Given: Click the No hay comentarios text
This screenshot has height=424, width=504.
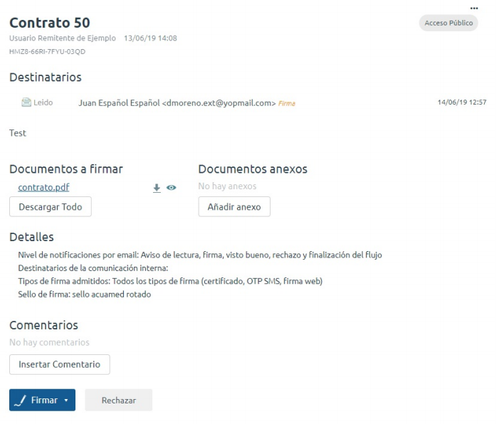Looking at the screenshot, I should pos(49,342).
